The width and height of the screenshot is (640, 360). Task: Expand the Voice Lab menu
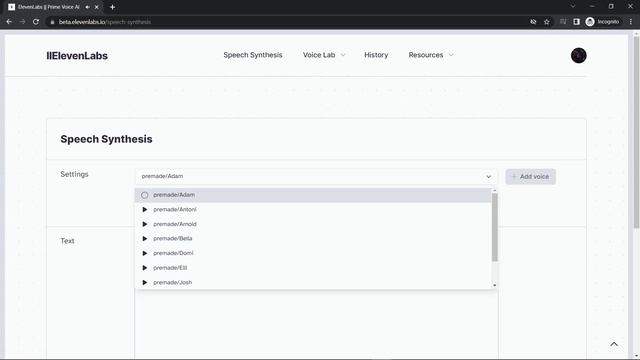324,55
